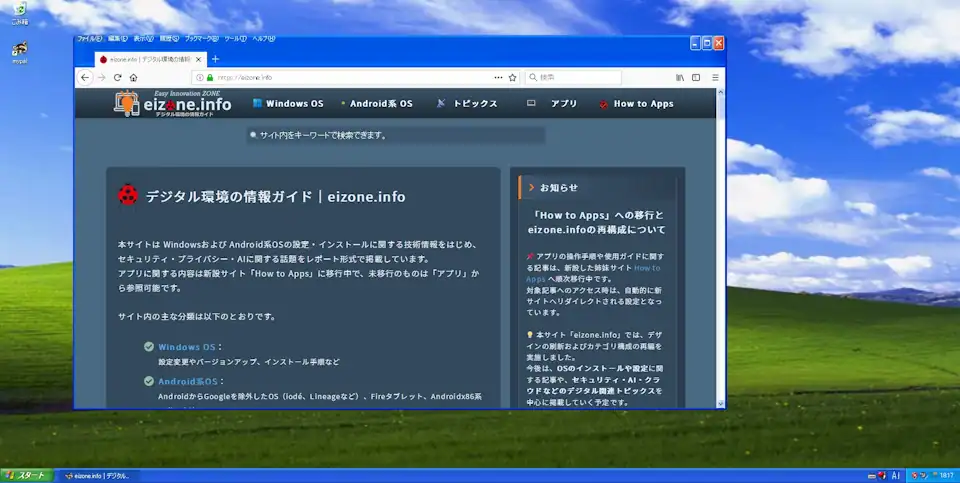Click the デジタル環境の情報ガイド page heading
960x483 pixels.
point(276,197)
